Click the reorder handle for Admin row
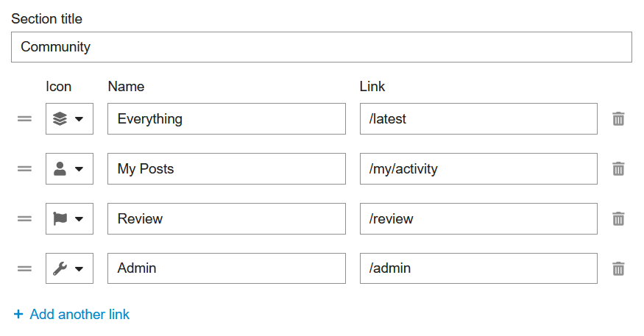 tap(25, 269)
